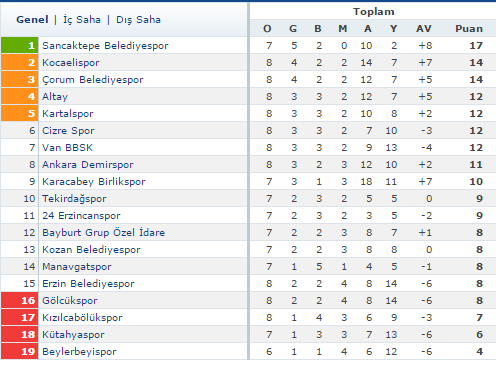Select Karacabey Birlikspor team link
Viewport: 496px width, 369px height.
(94, 182)
